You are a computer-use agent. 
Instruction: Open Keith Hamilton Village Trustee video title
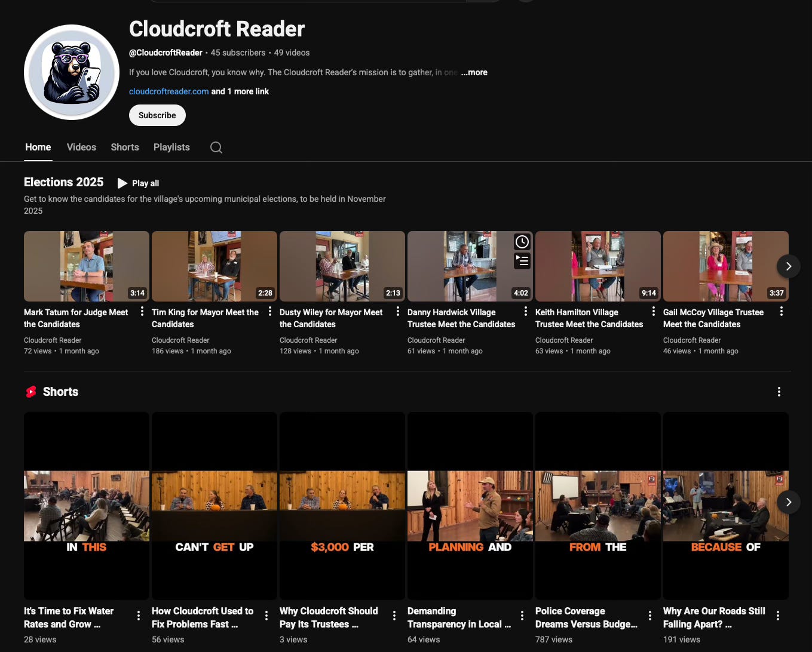click(x=589, y=318)
